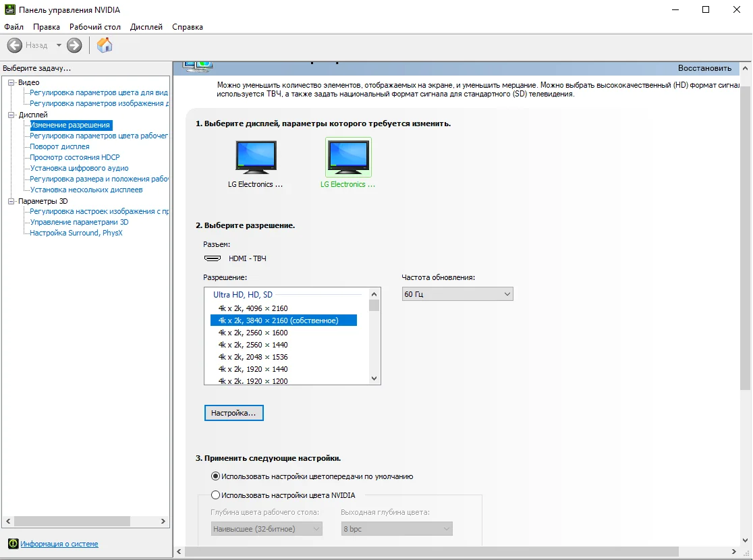Select resolution 1920 × 1440
The height and width of the screenshot is (560, 753).
point(283,369)
